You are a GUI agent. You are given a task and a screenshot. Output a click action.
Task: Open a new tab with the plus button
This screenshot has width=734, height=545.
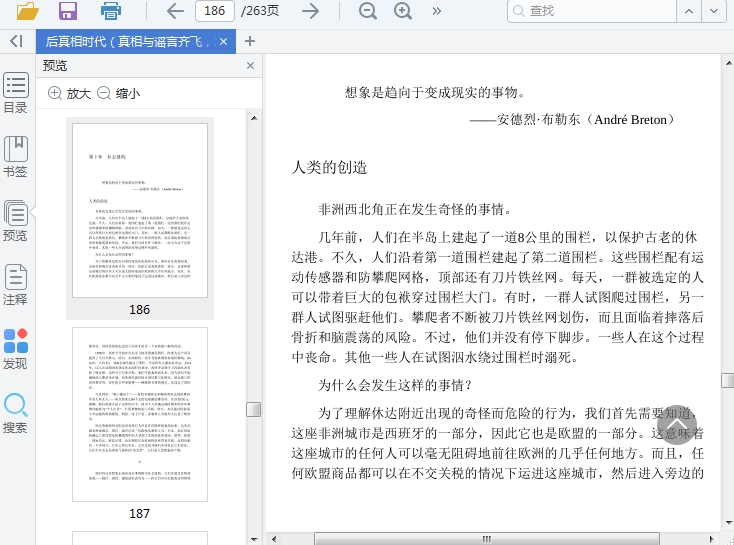point(250,41)
